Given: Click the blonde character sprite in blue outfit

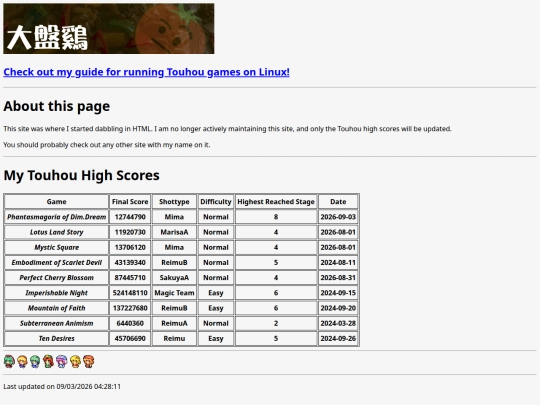Looking at the screenshot, I should 22,361.
